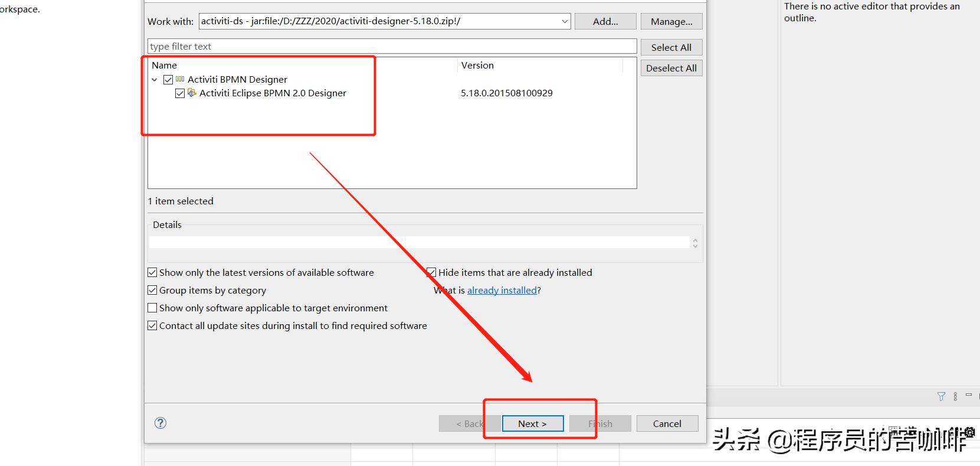This screenshot has height=466, width=980.
Task: Click the Add... button
Action: point(605,21)
